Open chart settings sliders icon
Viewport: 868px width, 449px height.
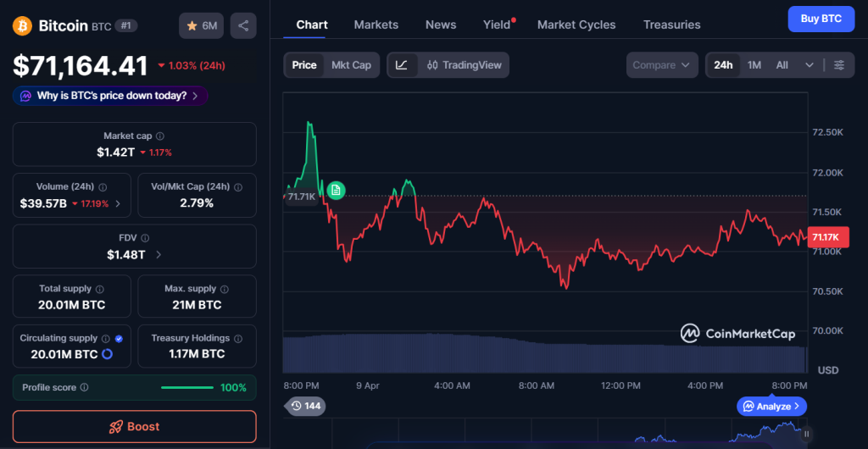(839, 65)
